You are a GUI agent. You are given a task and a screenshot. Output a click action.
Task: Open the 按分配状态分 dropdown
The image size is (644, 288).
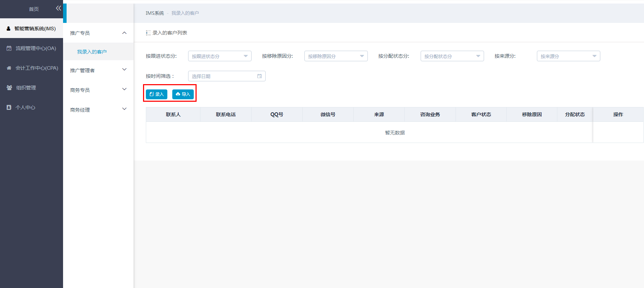452,56
